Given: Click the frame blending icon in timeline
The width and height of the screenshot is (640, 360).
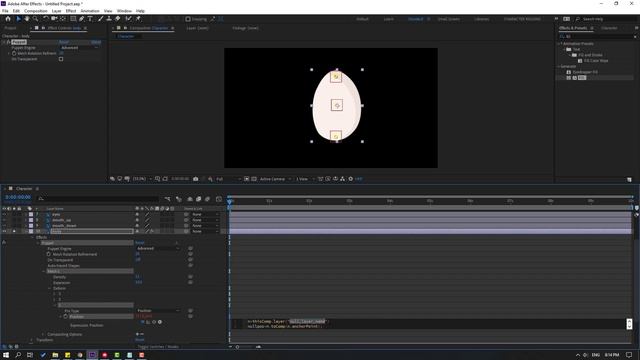Looking at the screenshot, I should 198,199.
